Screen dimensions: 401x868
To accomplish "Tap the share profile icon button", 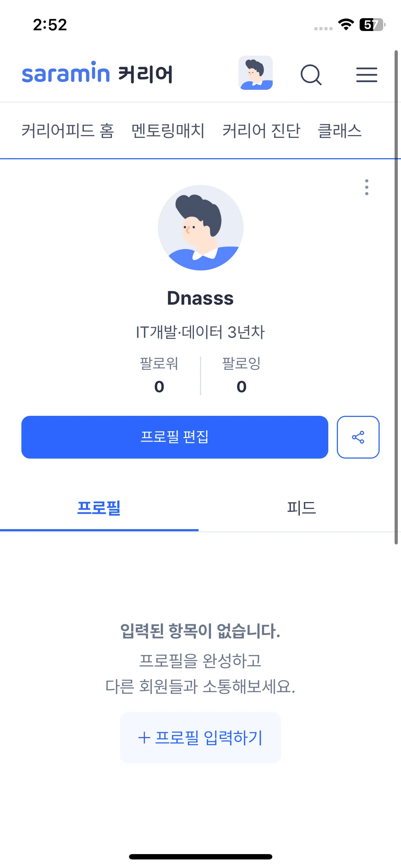I will coord(358,437).
